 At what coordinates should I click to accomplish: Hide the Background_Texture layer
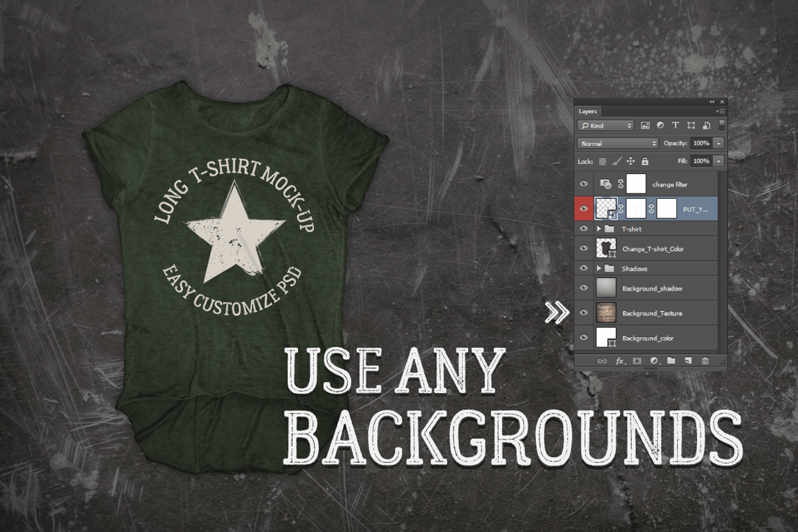(x=584, y=313)
